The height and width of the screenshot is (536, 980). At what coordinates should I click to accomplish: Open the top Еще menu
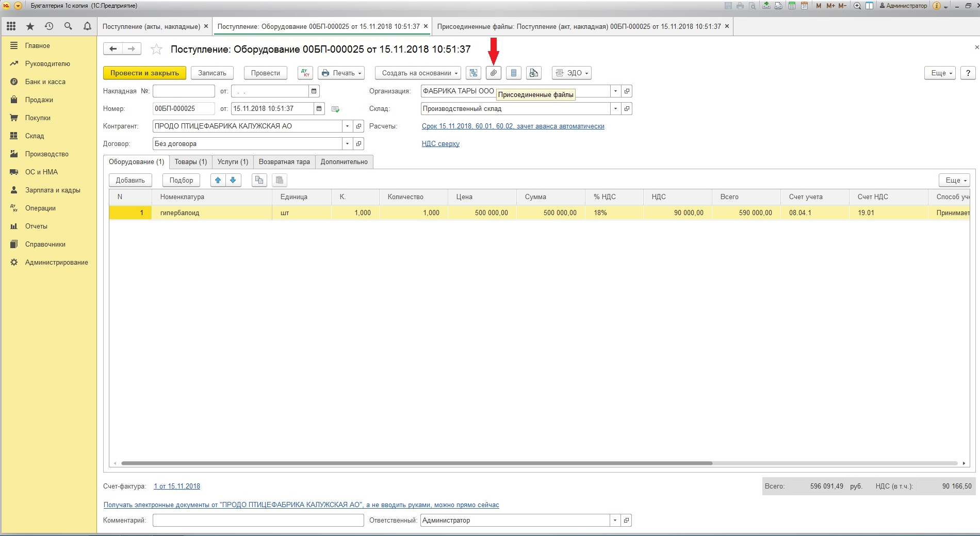(x=940, y=73)
